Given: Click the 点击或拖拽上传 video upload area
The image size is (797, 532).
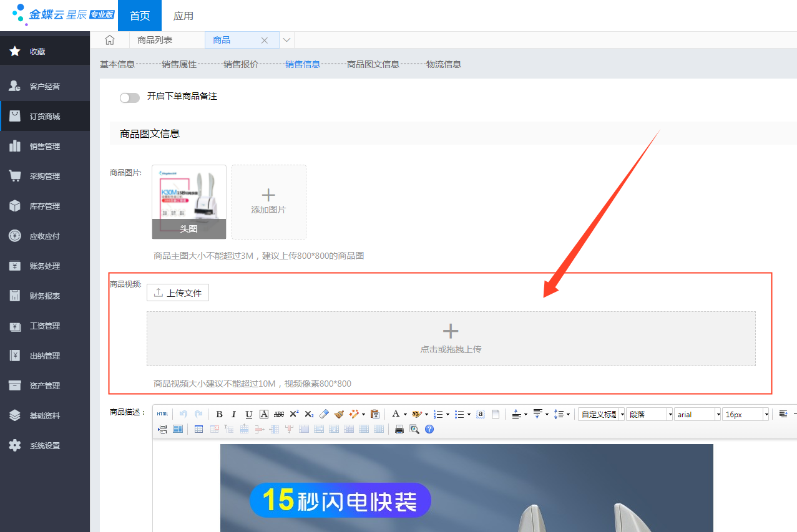Looking at the screenshot, I should [x=451, y=339].
